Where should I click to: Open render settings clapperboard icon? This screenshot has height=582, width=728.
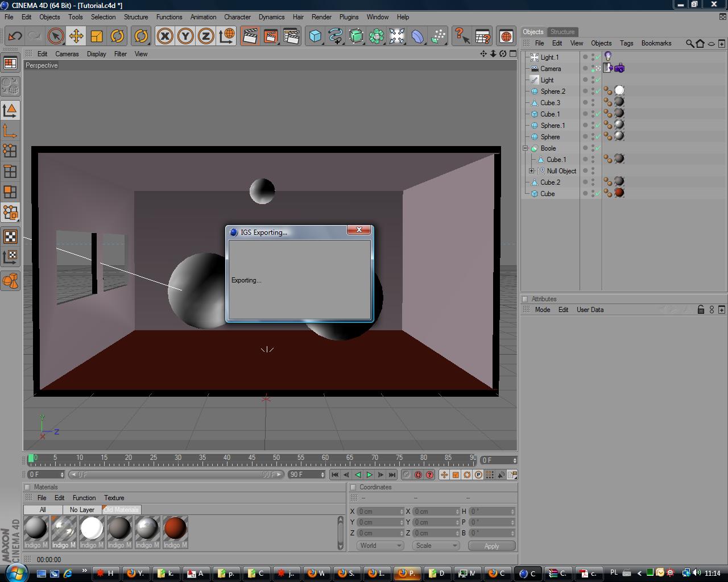[291, 36]
